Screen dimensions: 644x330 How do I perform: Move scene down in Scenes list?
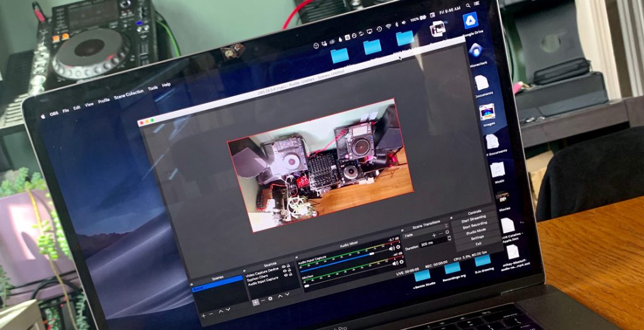coord(228,309)
